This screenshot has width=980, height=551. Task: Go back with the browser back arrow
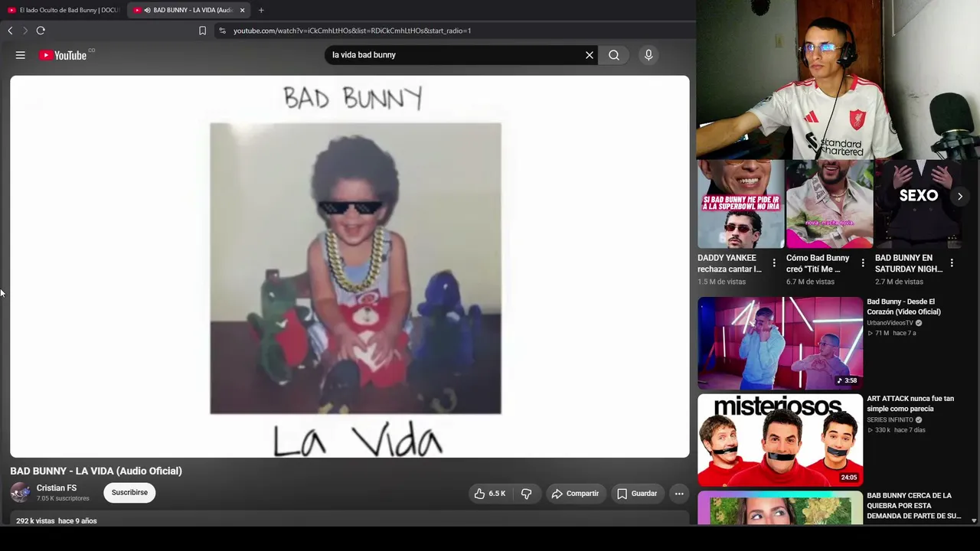(x=10, y=31)
